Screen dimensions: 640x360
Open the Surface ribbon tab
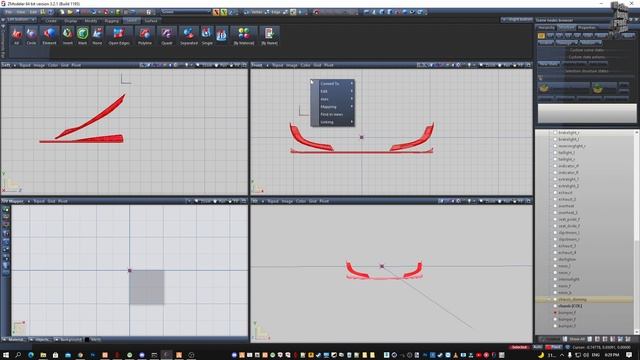[x=151, y=20]
